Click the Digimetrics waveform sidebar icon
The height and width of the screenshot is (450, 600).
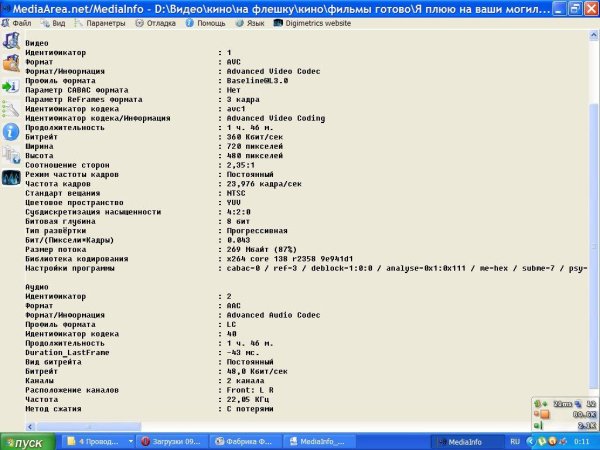[x=11, y=178]
